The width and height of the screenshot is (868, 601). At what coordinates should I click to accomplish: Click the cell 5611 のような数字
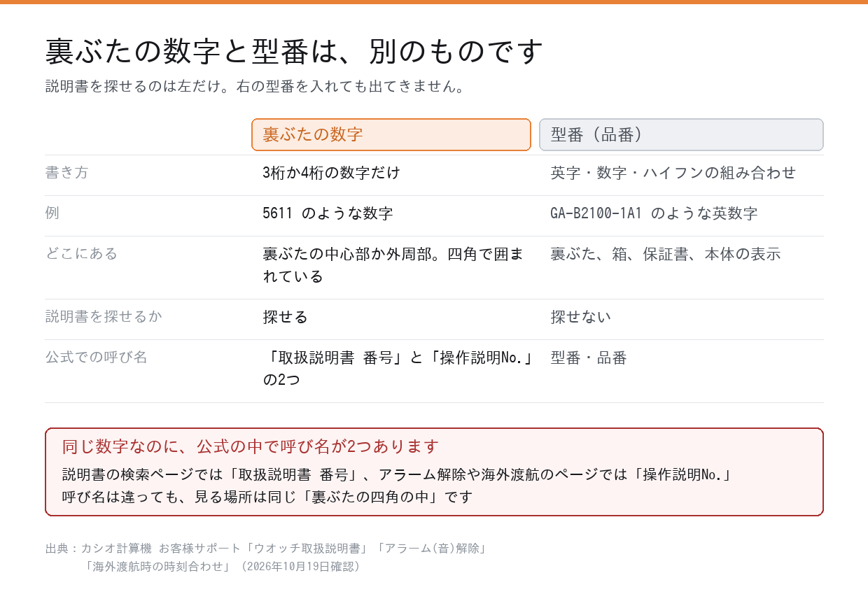pos(328,213)
